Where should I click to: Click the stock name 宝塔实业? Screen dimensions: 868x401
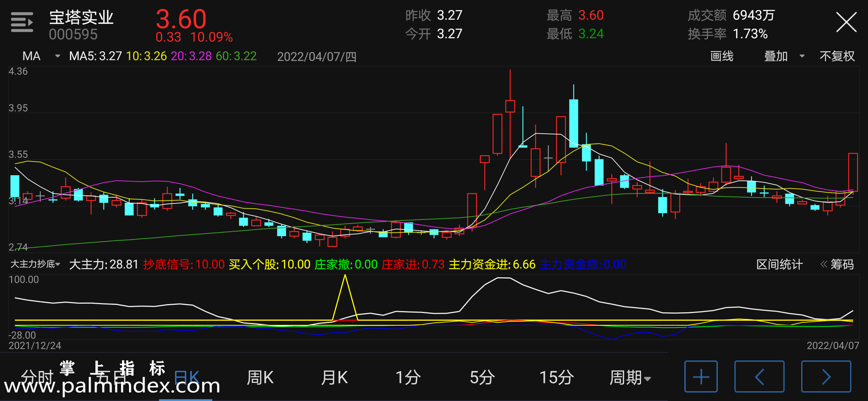click(x=81, y=17)
